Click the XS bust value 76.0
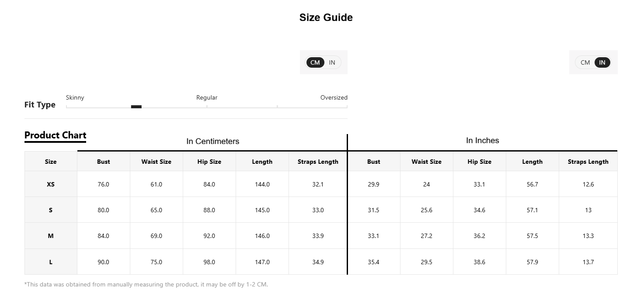The image size is (644, 307). pos(104,184)
